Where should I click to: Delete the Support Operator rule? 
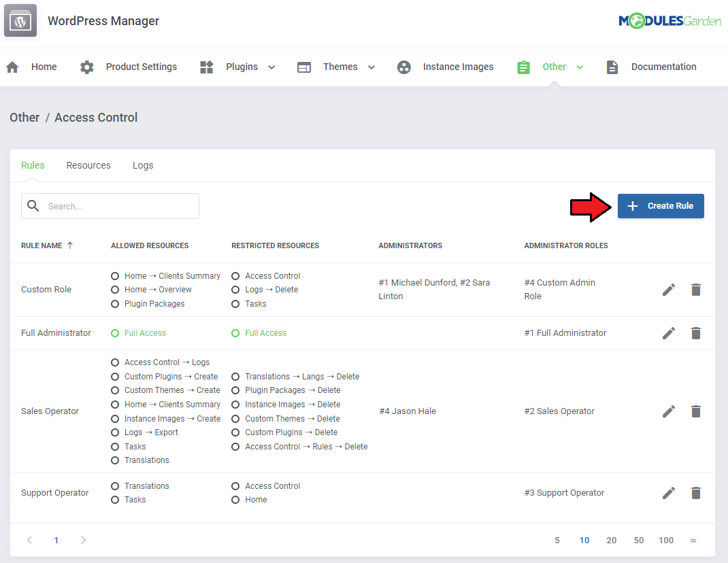695,493
